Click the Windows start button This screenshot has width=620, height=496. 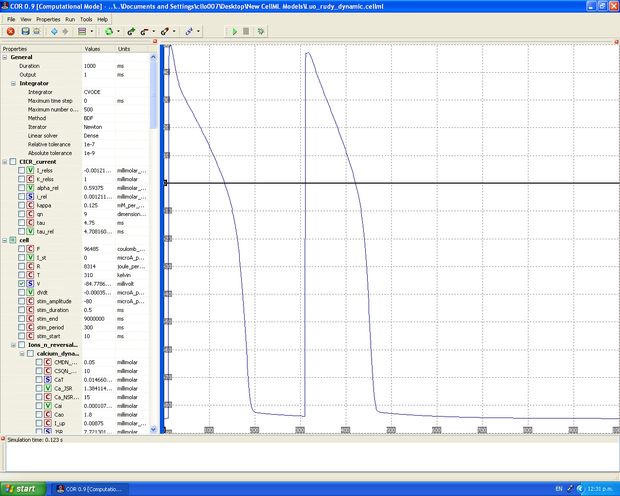point(23,489)
